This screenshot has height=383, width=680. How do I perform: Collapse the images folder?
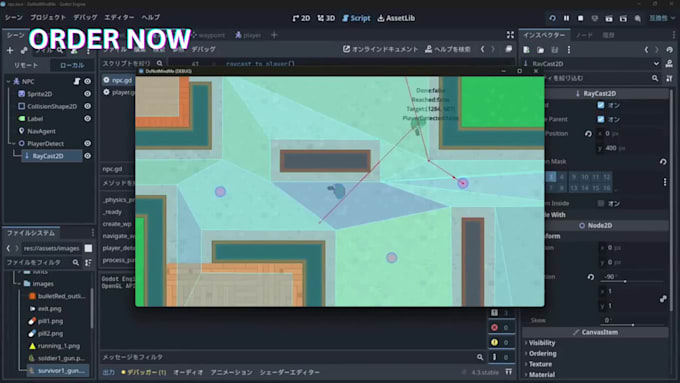pyautogui.click(x=20, y=284)
